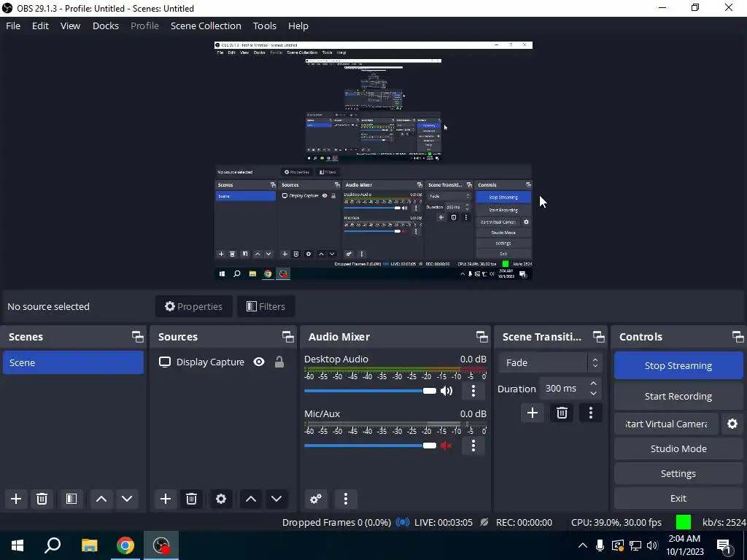Click the preview display capture area
This screenshot has width=747, height=560.
click(373, 160)
